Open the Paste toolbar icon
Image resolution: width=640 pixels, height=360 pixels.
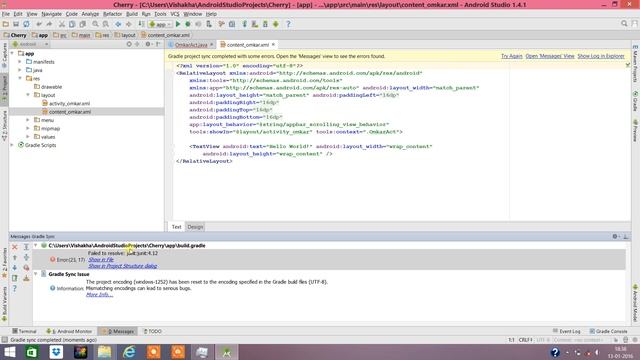pos(82,24)
